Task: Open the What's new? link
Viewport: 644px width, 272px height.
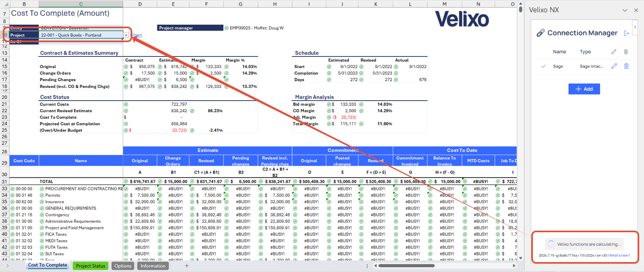Action: [x=619, y=255]
